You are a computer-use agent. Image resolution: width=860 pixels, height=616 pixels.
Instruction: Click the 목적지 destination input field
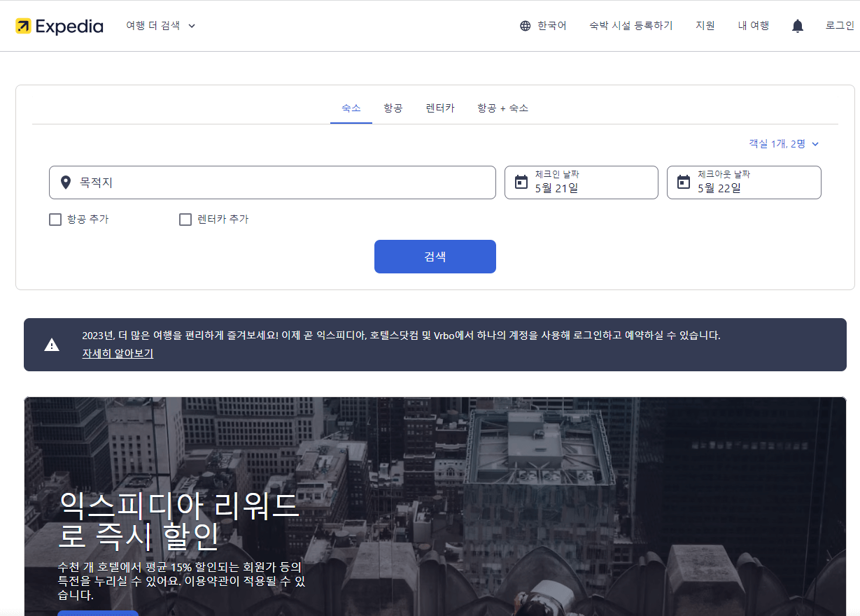click(x=272, y=182)
